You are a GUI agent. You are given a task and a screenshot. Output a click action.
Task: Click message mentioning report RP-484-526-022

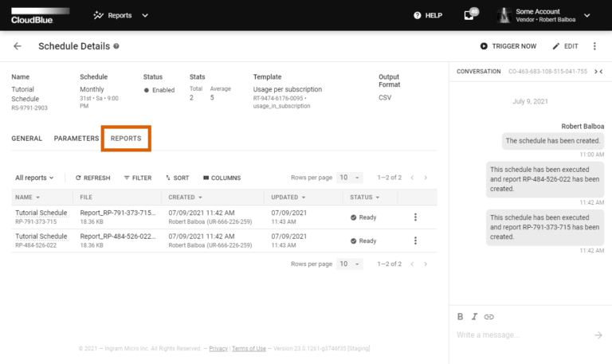[x=545, y=179]
